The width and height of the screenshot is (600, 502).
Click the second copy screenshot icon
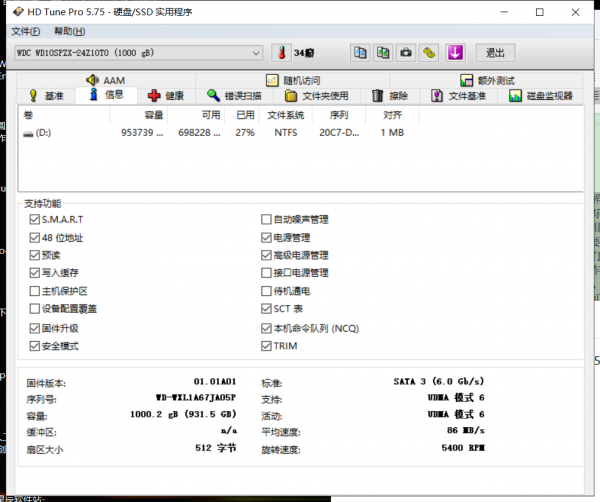(x=383, y=52)
